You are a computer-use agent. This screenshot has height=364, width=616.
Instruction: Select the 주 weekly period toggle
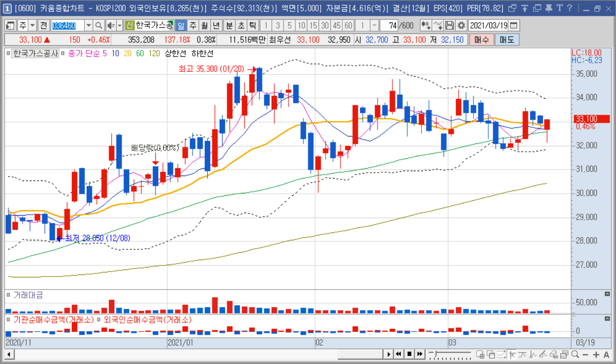192,26
